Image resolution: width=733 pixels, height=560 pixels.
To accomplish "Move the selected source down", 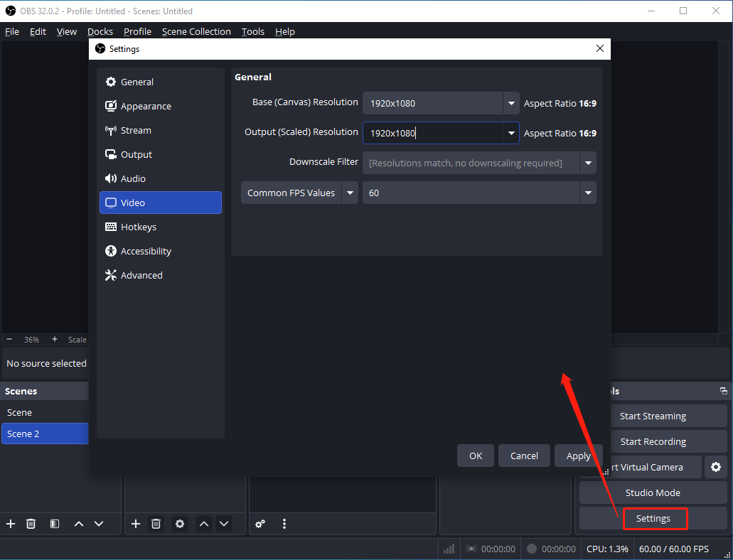I will (x=224, y=524).
